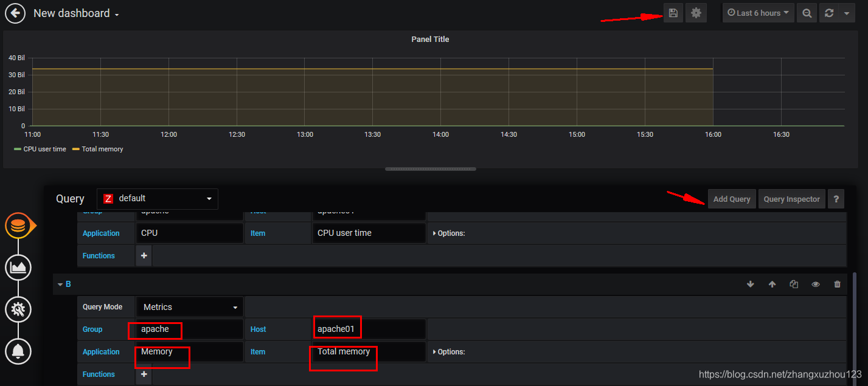Grab the panel resize handle bar
This screenshot has width=868, height=386.
click(x=431, y=169)
